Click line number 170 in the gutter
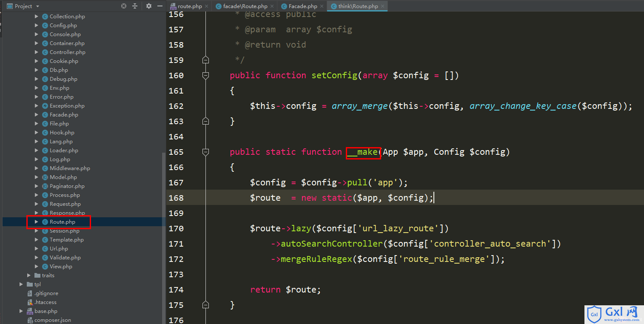This screenshot has width=644, height=324. tap(176, 228)
